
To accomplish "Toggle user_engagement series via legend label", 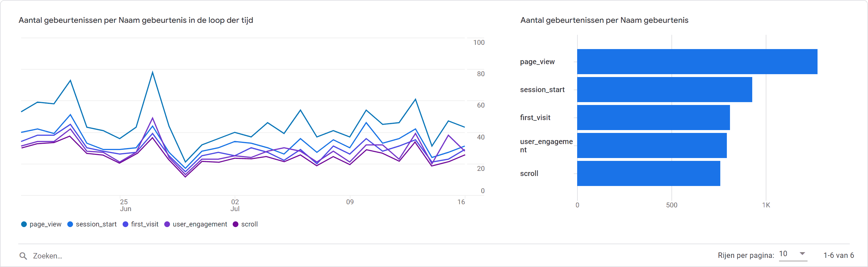I will pos(200,224).
